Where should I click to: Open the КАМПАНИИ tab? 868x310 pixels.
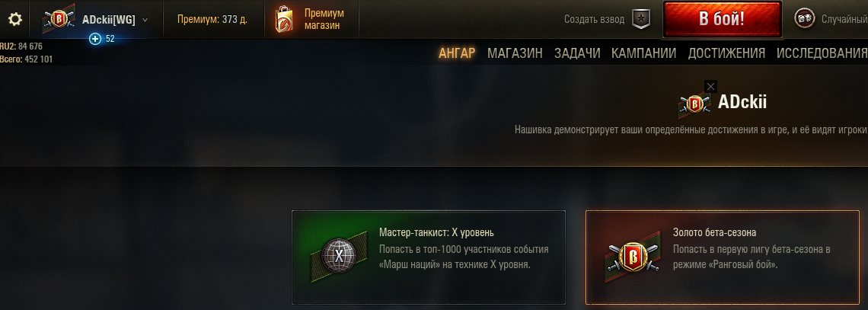644,53
